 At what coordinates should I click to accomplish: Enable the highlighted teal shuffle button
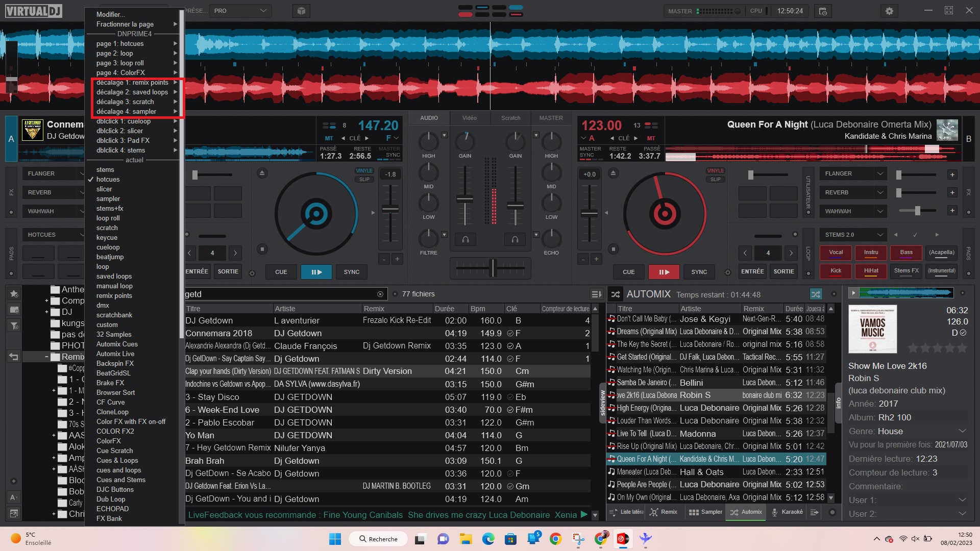[816, 294]
